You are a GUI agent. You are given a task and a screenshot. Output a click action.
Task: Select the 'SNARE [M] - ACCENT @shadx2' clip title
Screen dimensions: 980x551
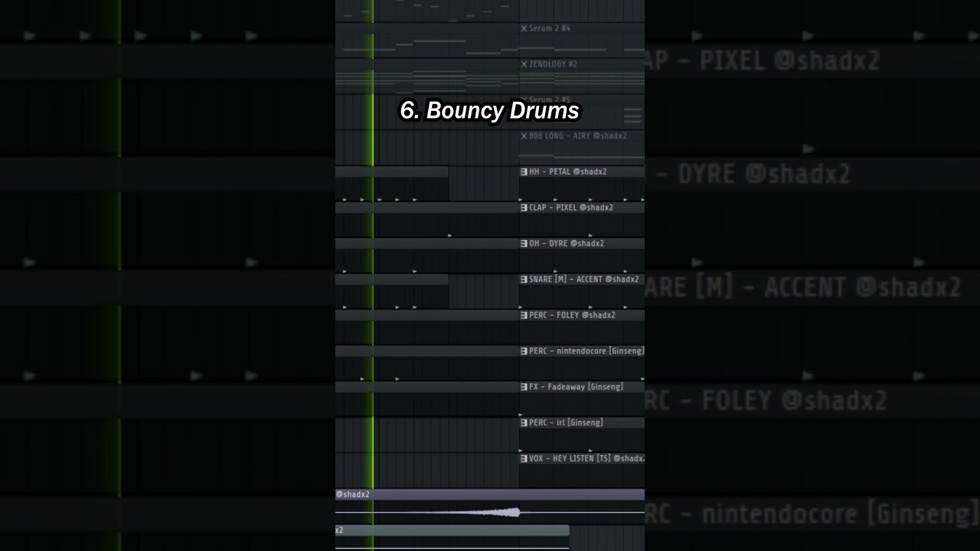pos(584,280)
